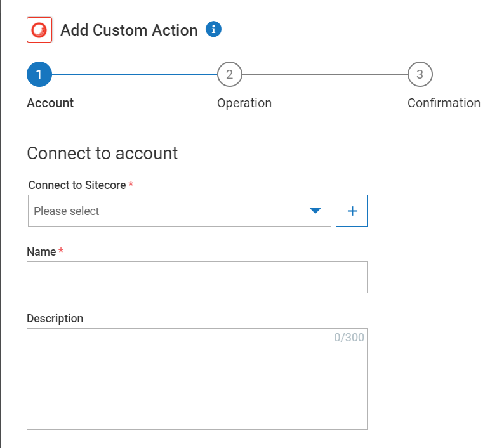
Task: Click the info icon beside Add Custom Action
Action: (x=214, y=29)
